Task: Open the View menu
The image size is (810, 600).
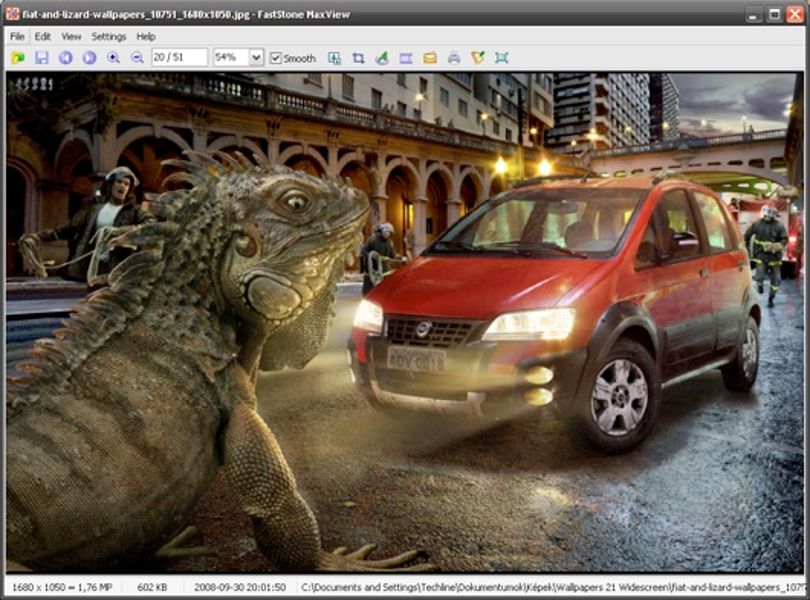Action: click(x=71, y=37)
